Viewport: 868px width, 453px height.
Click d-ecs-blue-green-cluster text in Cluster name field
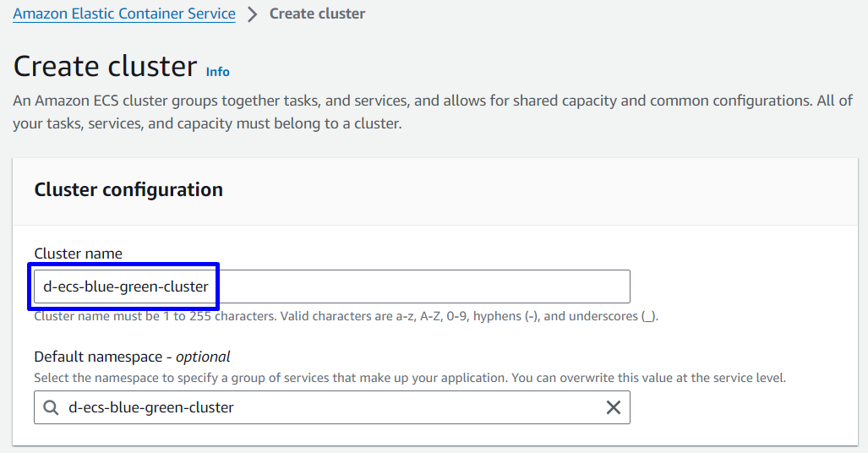[126, 287]
